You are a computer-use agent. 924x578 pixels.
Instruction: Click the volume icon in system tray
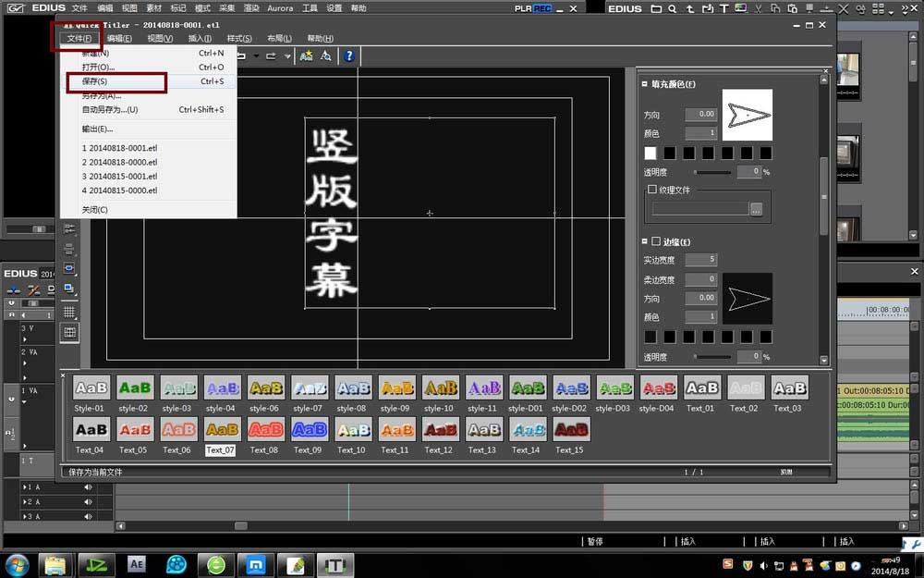click(764, 566)
